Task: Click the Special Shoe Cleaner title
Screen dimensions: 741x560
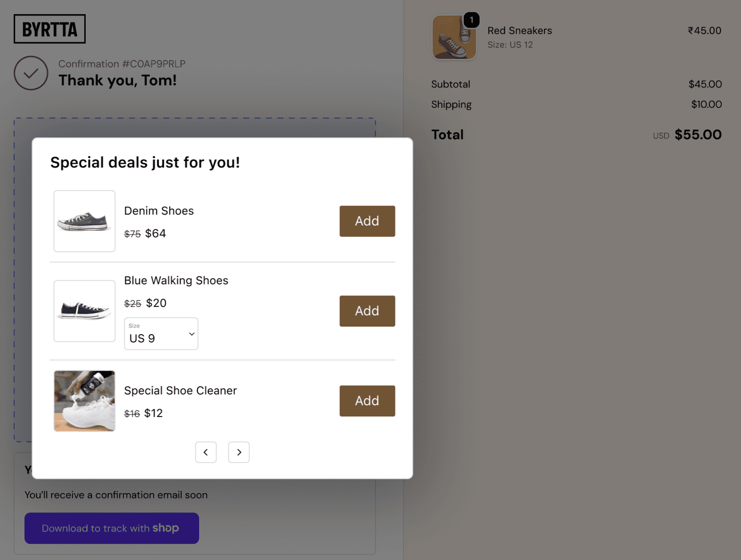Action: pyautogui.click(x=180, y=391)
